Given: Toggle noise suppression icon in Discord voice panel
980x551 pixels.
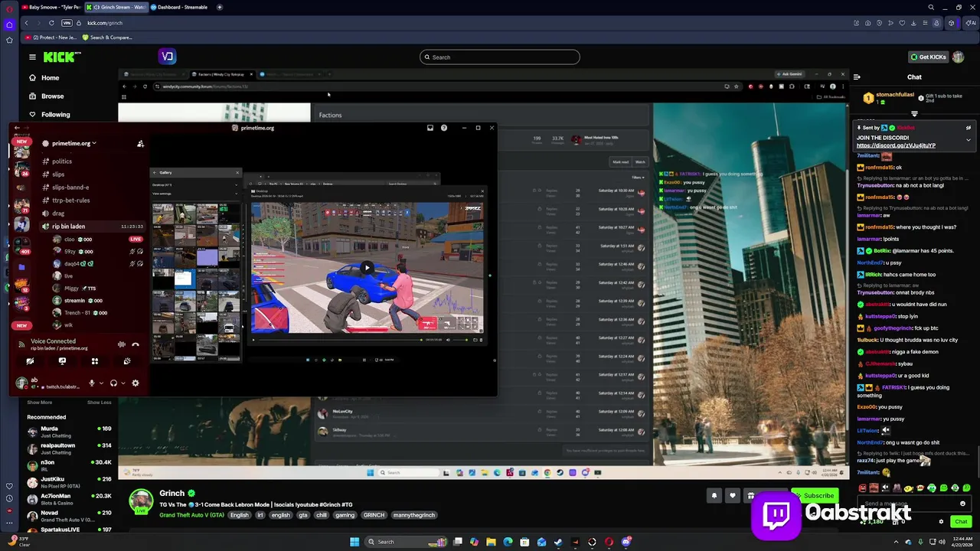Looking at the screenshot, I should tap(121, 344).
